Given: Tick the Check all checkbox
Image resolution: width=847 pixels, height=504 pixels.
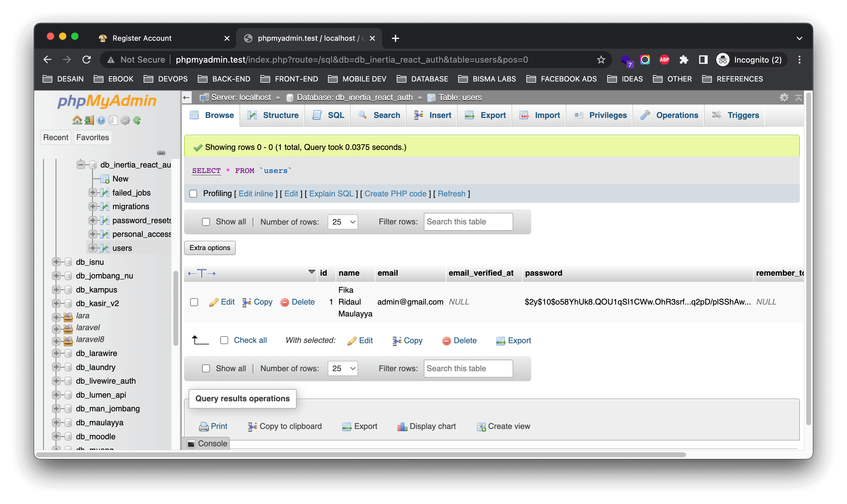Looking at the screenshot, I should [x=224, y=340].
